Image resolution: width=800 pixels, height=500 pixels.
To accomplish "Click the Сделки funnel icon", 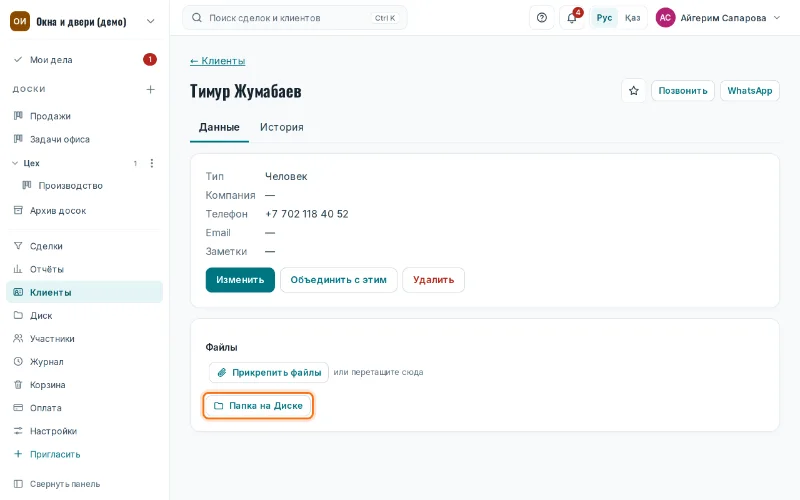I will (x=18, y=246).
